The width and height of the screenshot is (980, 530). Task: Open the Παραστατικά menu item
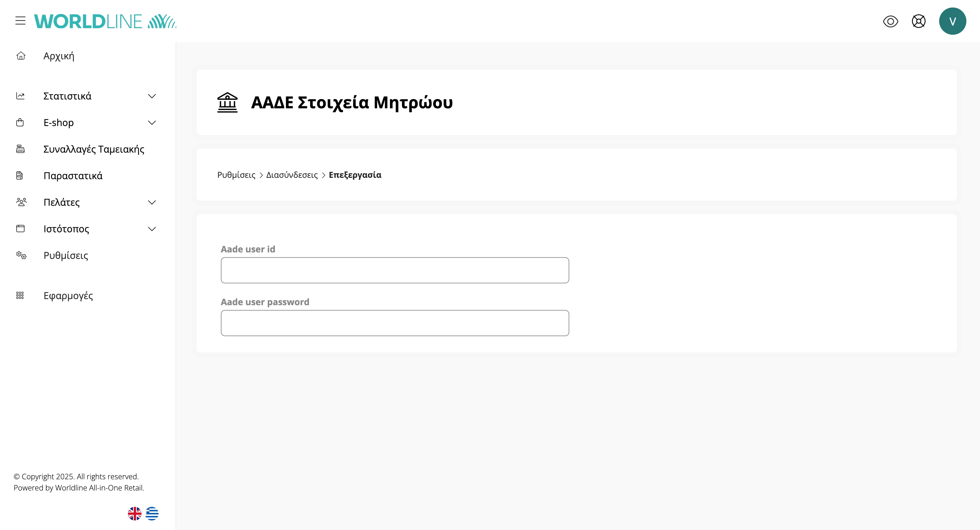pos(73,175)
